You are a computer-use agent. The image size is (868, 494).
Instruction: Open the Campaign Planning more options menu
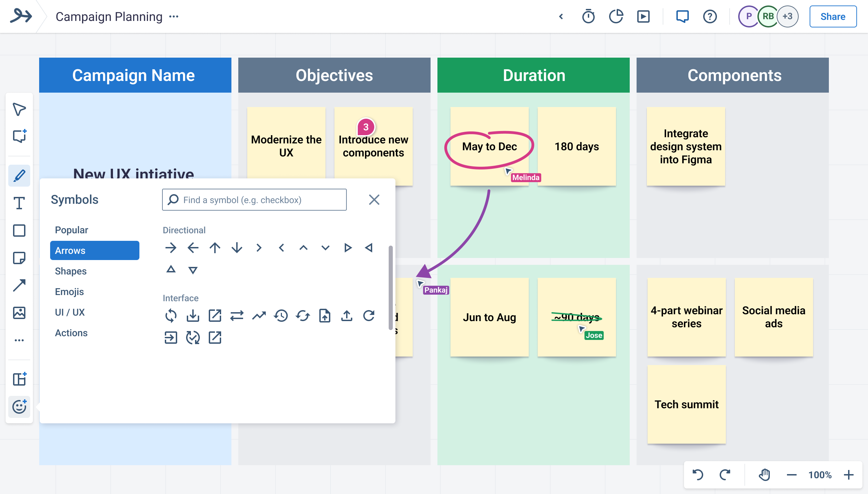point(174,16)
